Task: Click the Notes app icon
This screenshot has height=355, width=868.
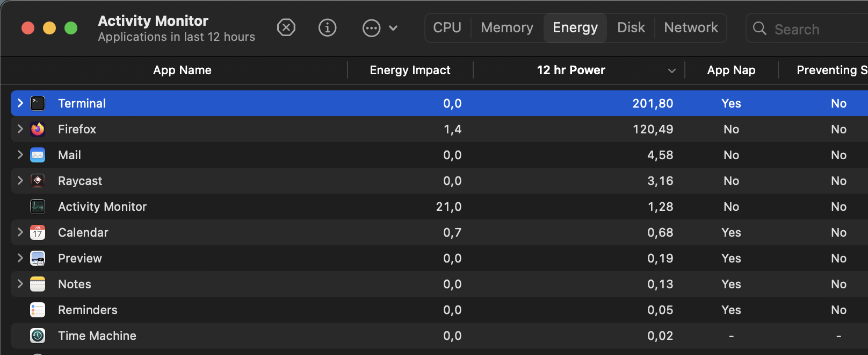Action: [38, 284]
